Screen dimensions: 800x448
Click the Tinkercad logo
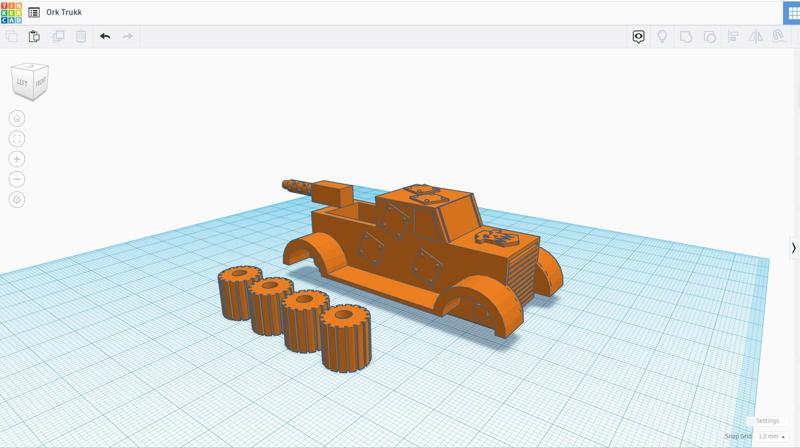(11, 12)
